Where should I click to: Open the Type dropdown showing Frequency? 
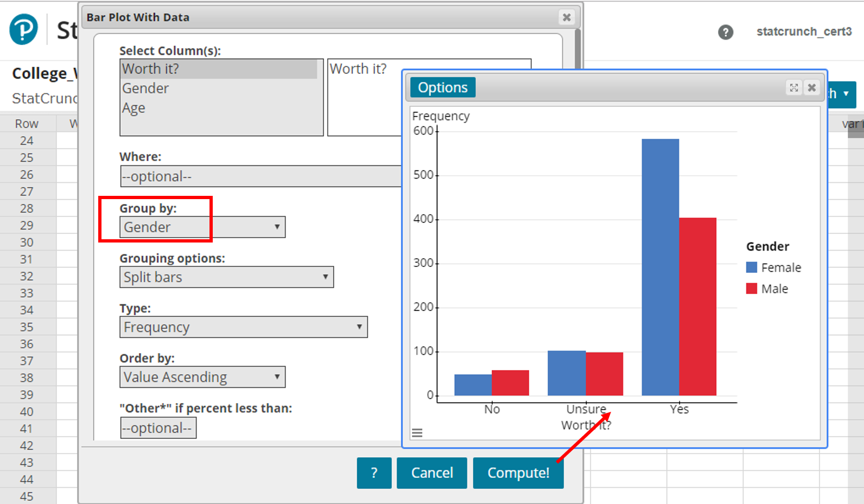[x=243, y=327]
